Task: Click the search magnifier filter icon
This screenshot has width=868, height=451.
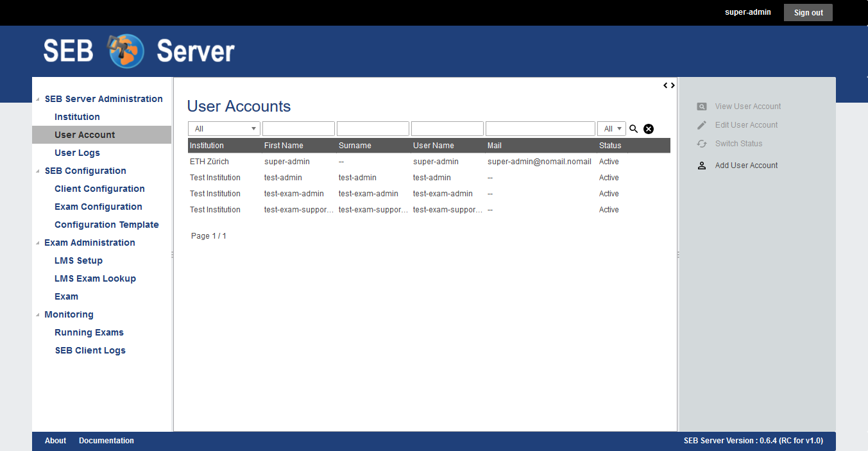Action: coord(634,129)
